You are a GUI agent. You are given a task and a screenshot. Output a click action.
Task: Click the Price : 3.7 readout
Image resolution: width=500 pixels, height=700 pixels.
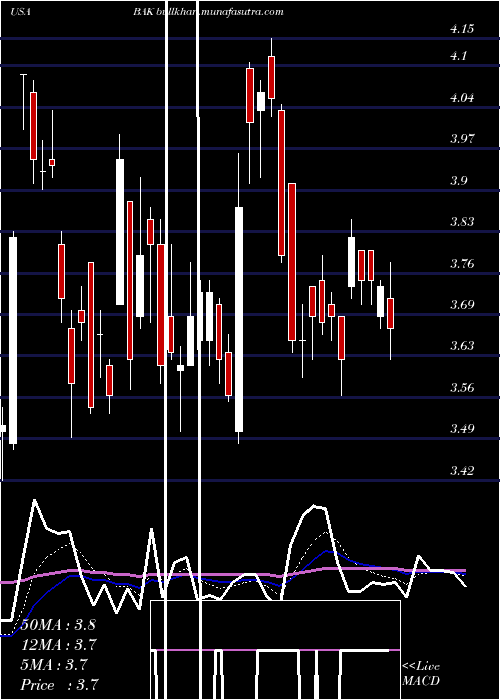pos(59,685)
